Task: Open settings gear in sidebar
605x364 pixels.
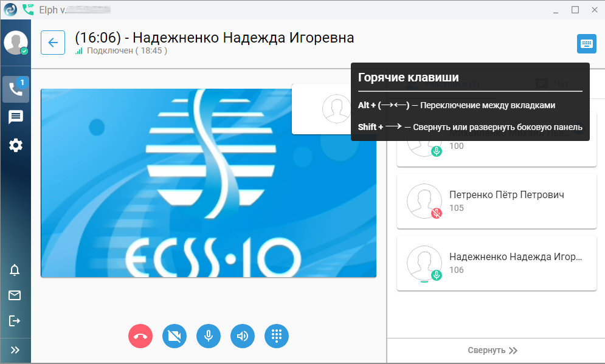Action: point(16,145)
